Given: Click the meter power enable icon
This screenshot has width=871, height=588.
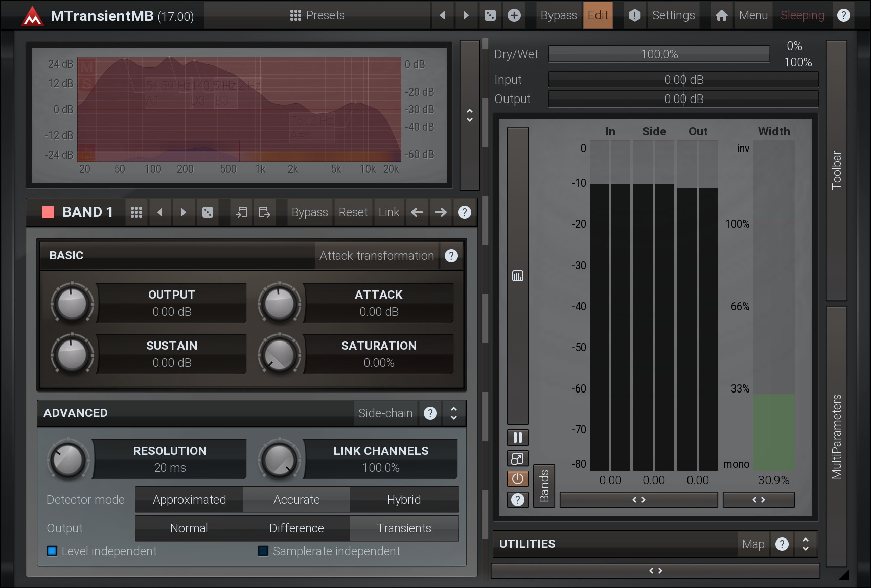Looking at the screenshot, I should (x=517, y=479).
